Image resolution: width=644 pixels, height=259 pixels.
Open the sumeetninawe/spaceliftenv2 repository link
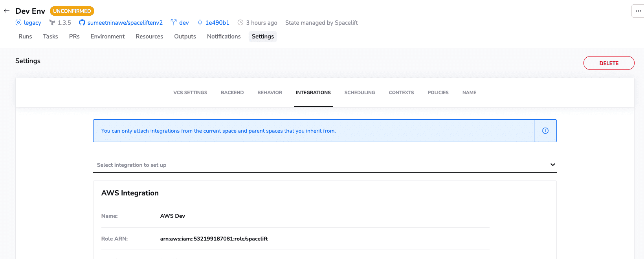[125, 23]
